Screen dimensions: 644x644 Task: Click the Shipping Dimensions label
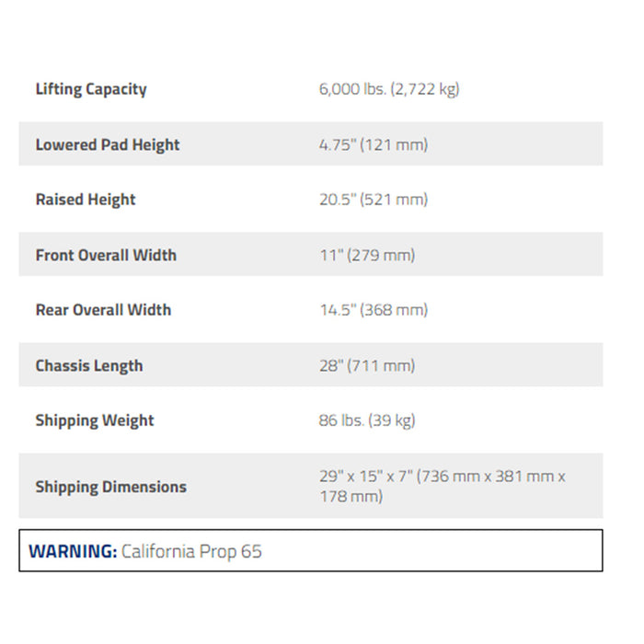tap(110, 487)
